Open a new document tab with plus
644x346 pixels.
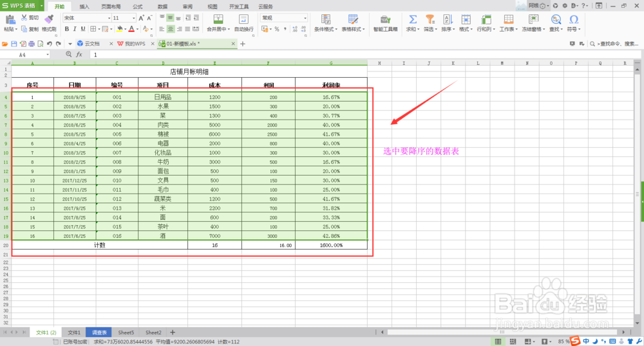243,44
